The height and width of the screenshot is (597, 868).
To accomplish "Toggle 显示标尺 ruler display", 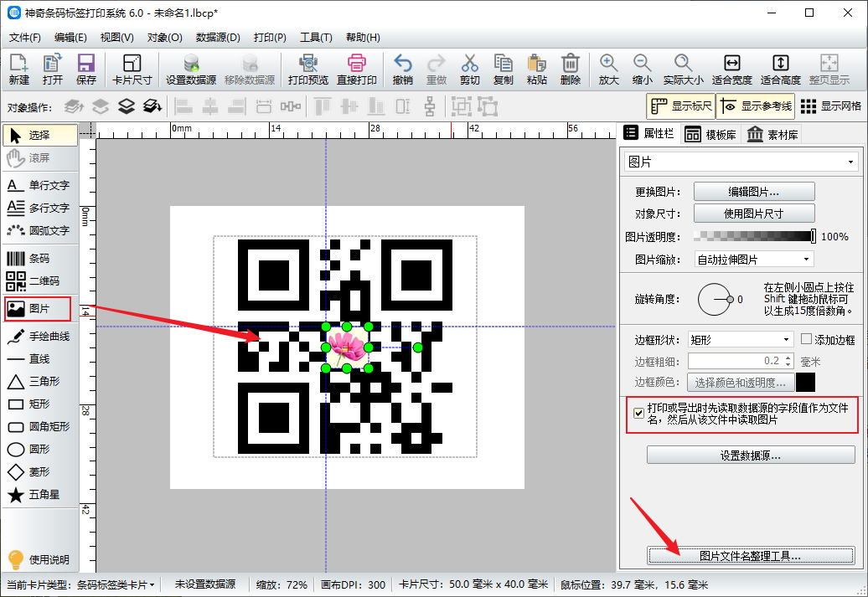I will tap(681, 106).
